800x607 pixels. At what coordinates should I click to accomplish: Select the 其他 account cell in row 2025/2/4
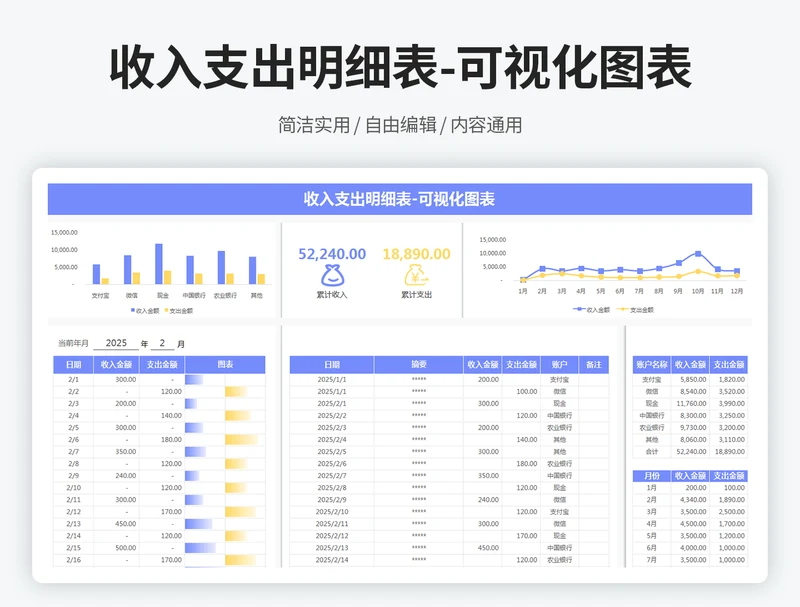coord(560,440)
